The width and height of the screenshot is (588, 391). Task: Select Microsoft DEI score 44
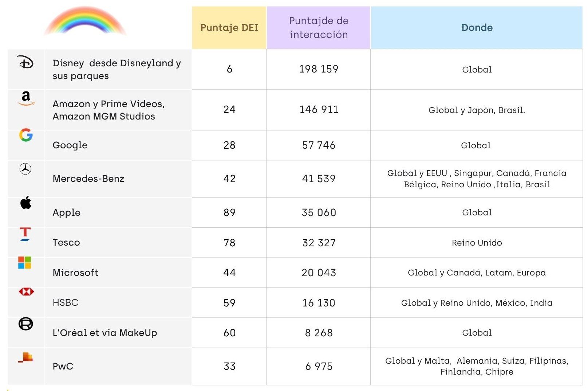coord(229,273)
